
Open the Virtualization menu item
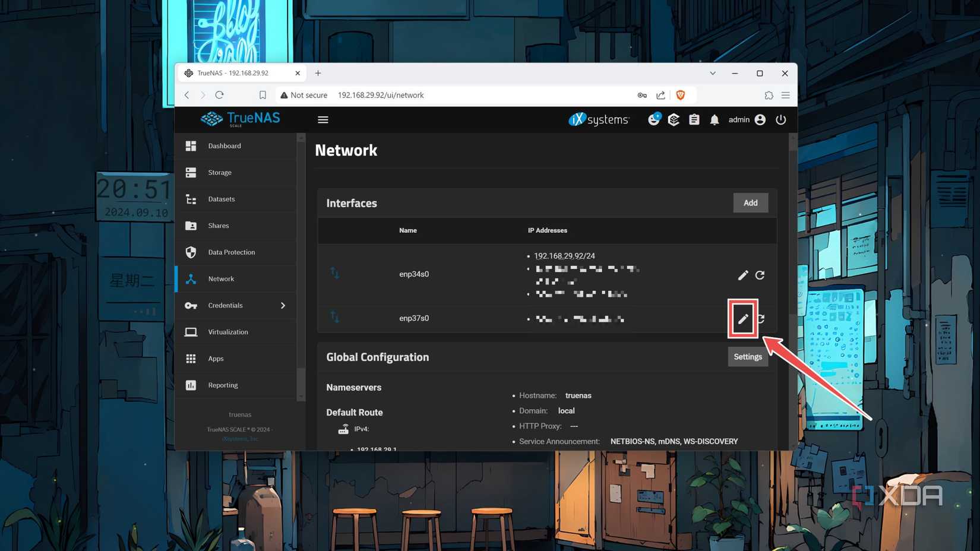click(x=228, y=331)
